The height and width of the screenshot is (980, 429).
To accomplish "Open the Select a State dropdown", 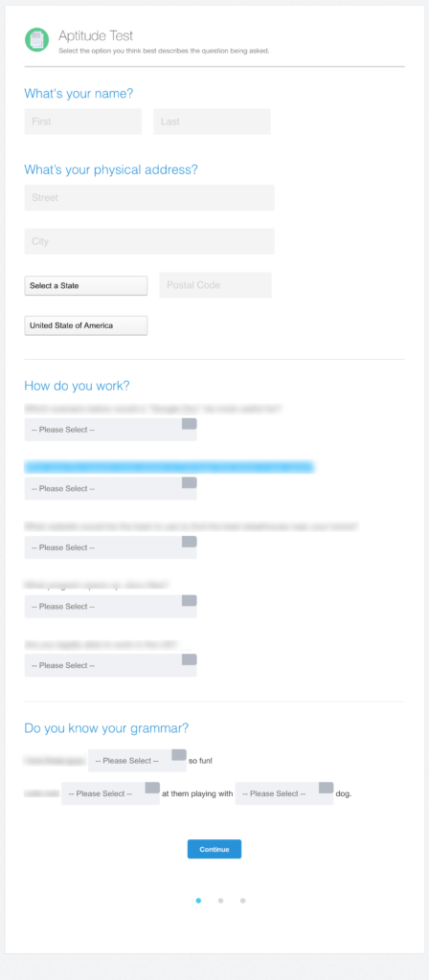I will coord(85,285).
